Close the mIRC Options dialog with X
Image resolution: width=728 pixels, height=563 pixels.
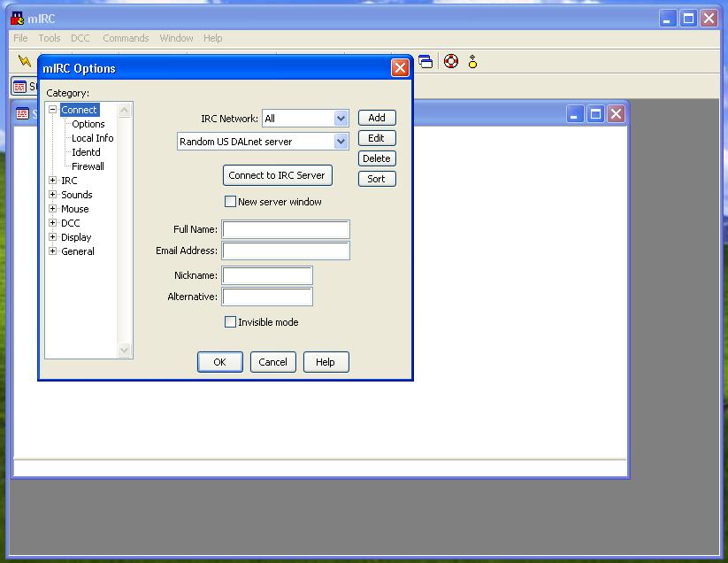pos(400,68)
